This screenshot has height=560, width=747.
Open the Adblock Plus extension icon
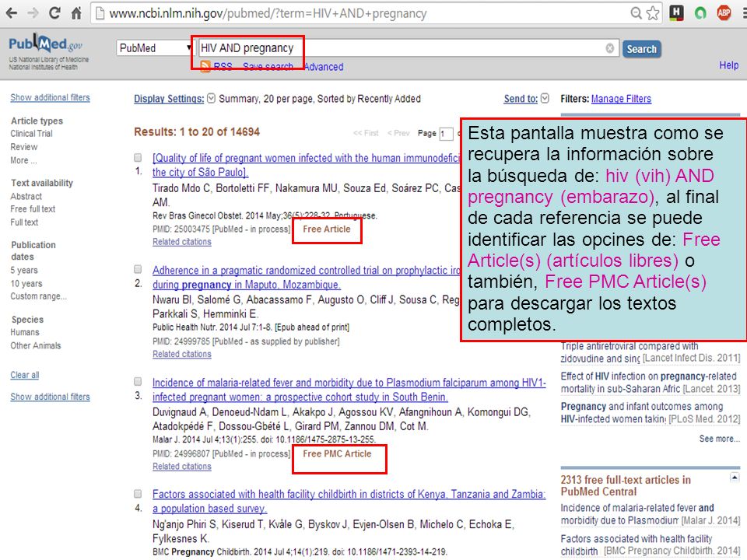(724, 13)
